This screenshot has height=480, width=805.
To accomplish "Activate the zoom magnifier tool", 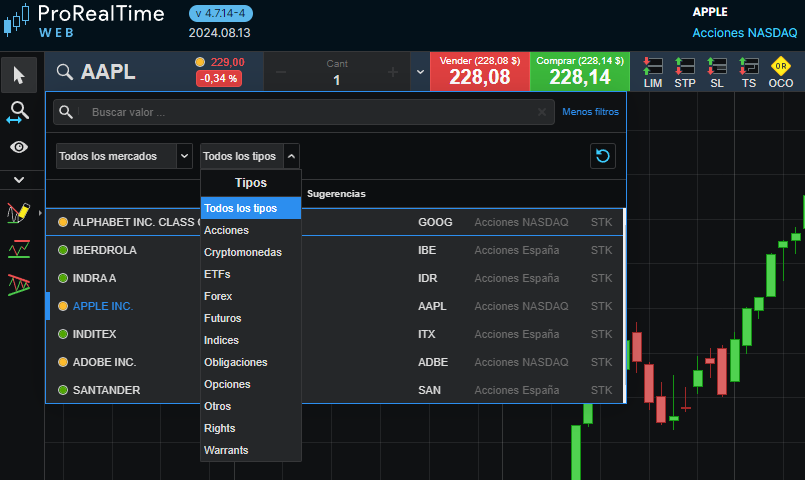I will click(19, 112).
